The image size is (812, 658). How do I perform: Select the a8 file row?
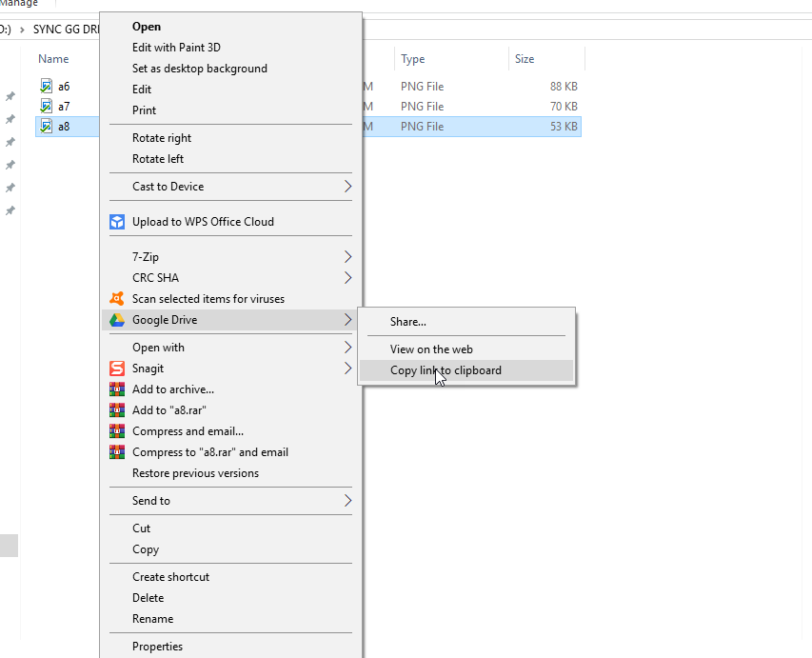tap(64, 127)
